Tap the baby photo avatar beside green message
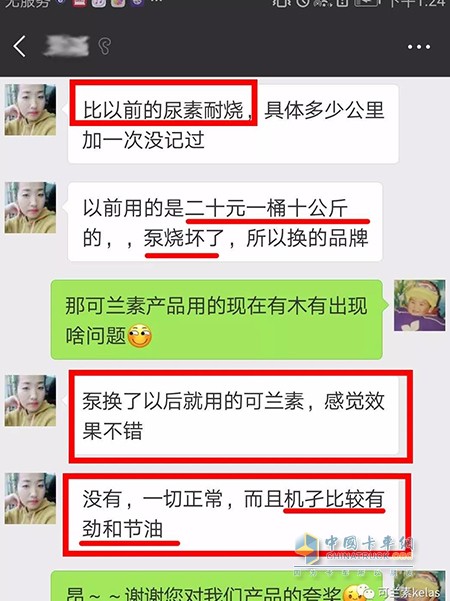 pyautogui.click(x=420, y=305)
